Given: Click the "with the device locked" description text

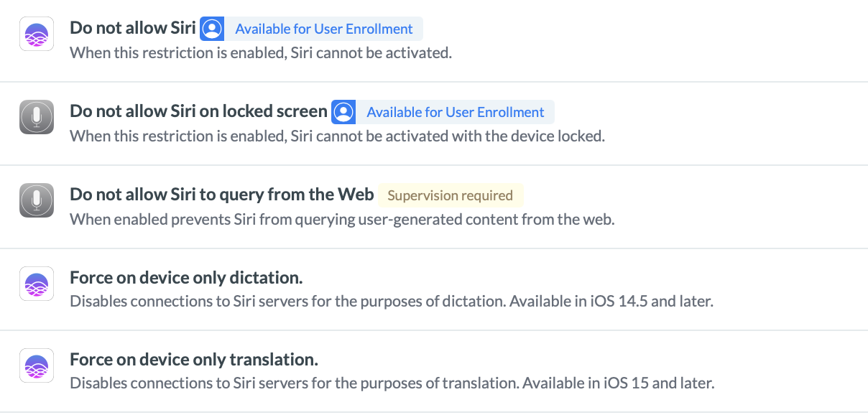Looking at the screenshot, I should (x=337, y=136).
